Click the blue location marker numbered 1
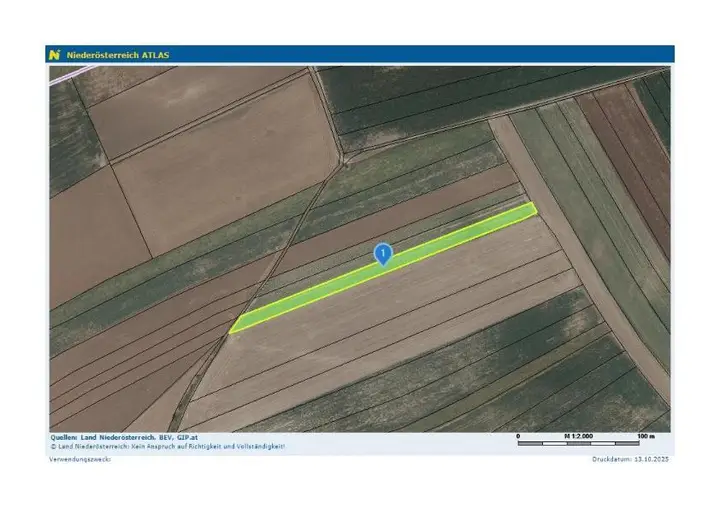 382,253
